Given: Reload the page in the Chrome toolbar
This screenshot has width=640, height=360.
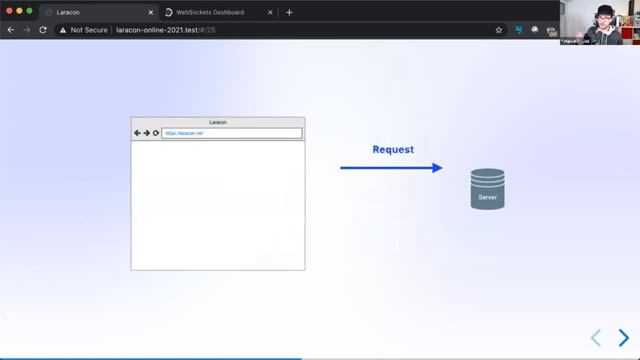Looking at the screenshot, I should tap(43, 30).
